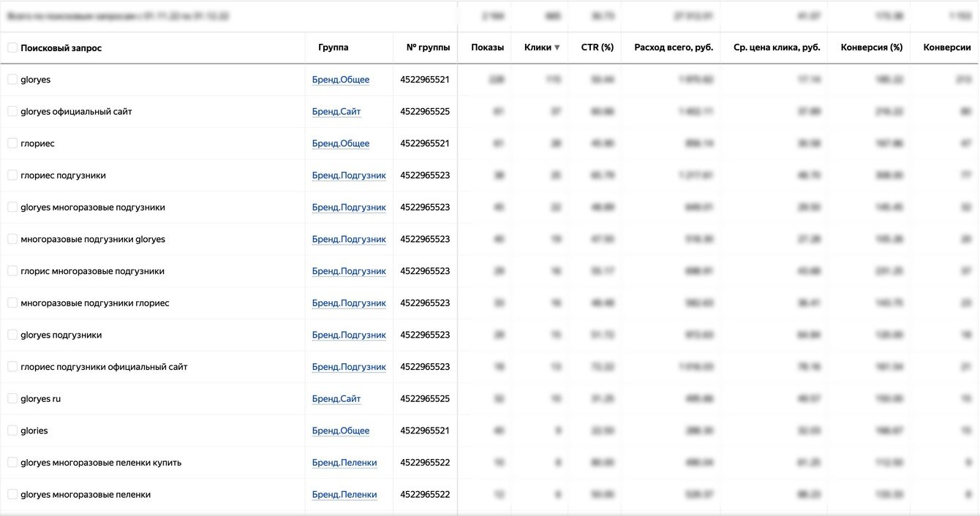The image size is (980, 516).
Task: Click query text глорис многоразовые подгузники
Action: 92,271
